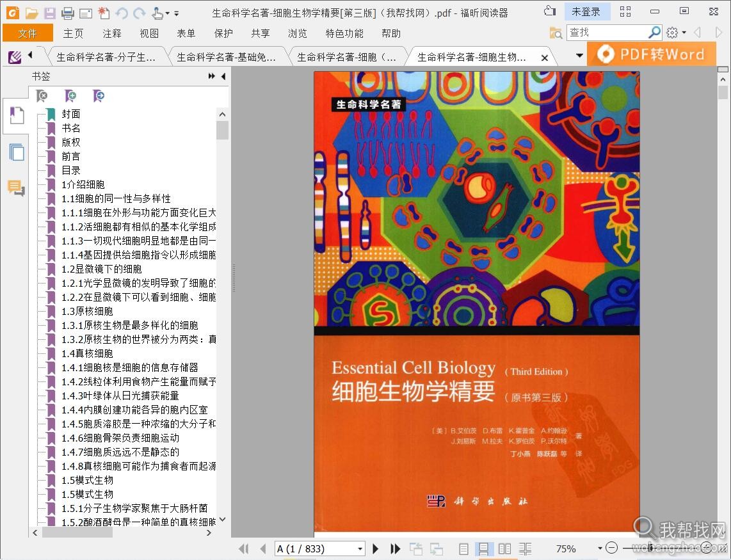Select the 版权 bookmark
The image size is (731, 560).
pos(71,142)
